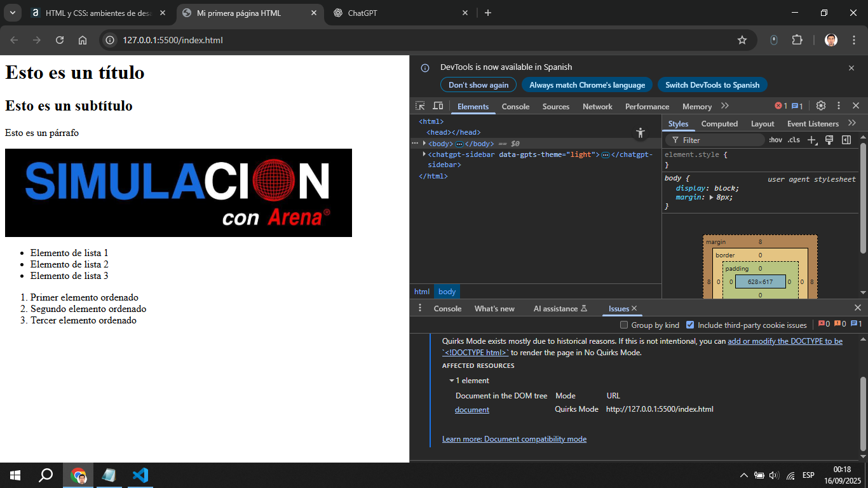
Task: Dismiss the DevTools language notification
Action: coord(851,67)
